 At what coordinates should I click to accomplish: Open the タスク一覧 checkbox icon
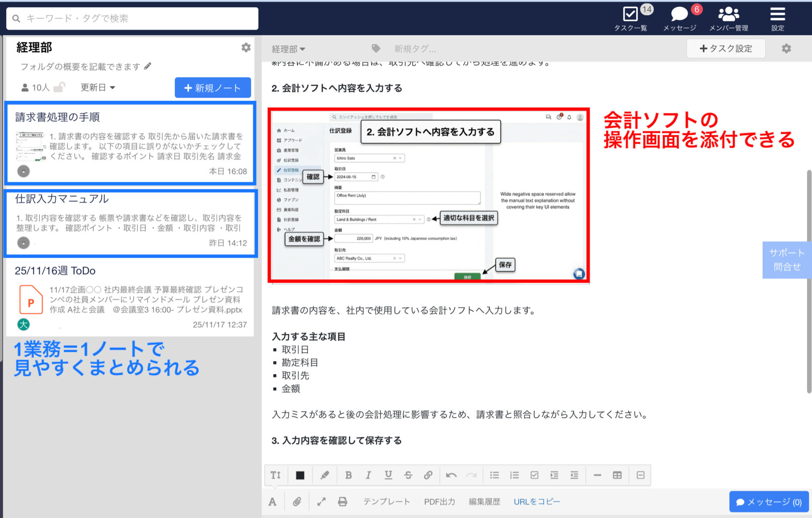pos(630,14)
